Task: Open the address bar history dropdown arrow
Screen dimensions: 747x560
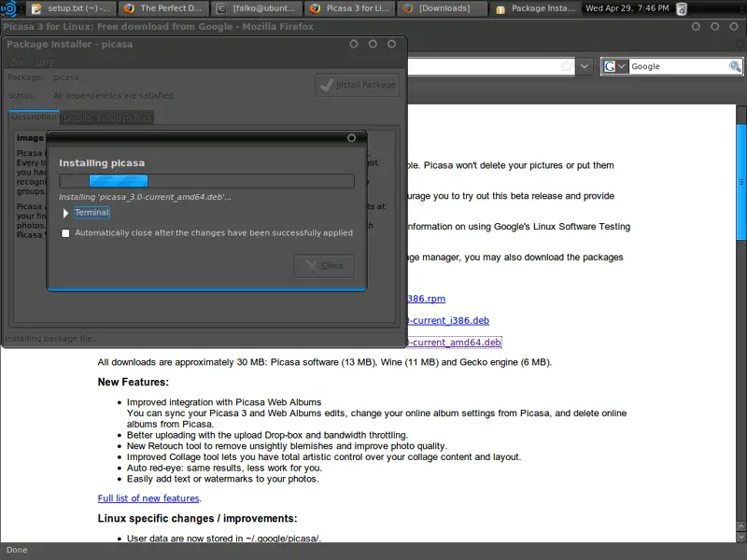Action: 585,66
